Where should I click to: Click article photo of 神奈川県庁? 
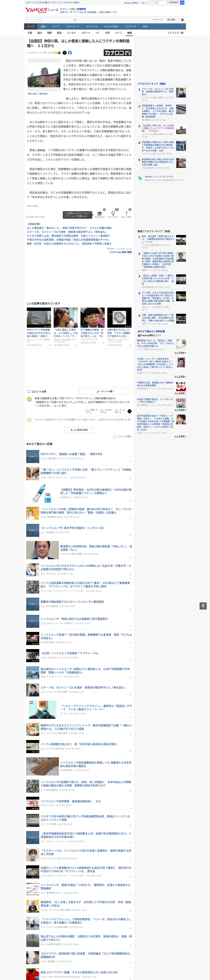[x=44, y=75]
